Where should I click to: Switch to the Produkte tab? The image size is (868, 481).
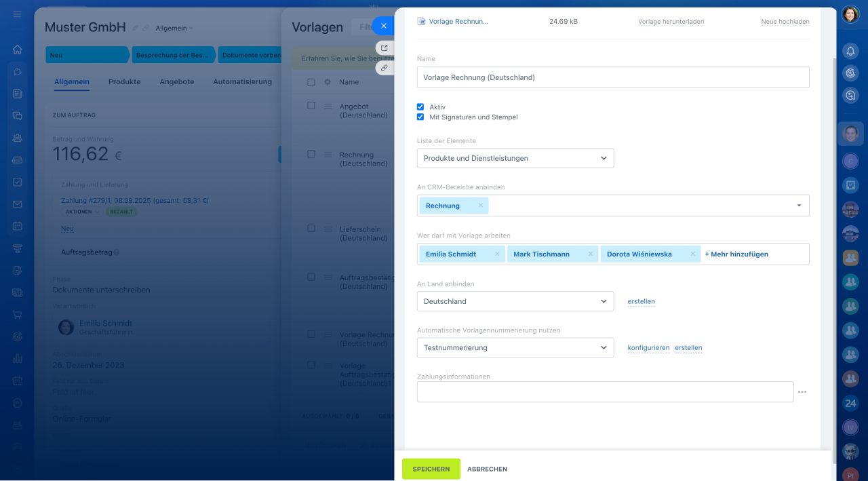point(125,81)
